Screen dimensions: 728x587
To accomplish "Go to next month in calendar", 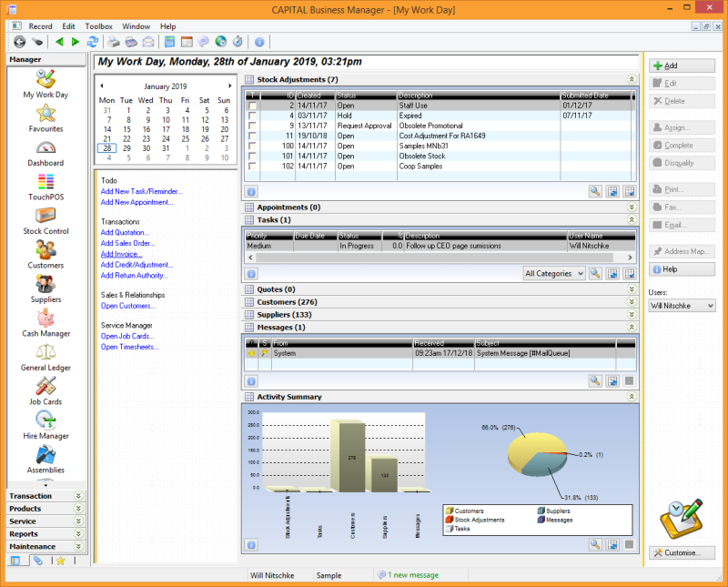I will [229, 86].
